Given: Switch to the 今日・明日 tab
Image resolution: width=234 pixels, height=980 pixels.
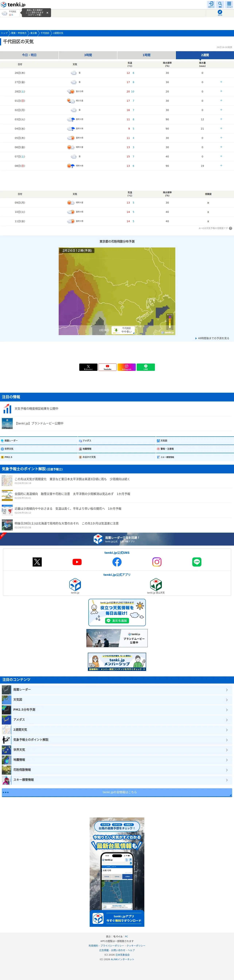Looking at the screenshot, I should 29,55.
